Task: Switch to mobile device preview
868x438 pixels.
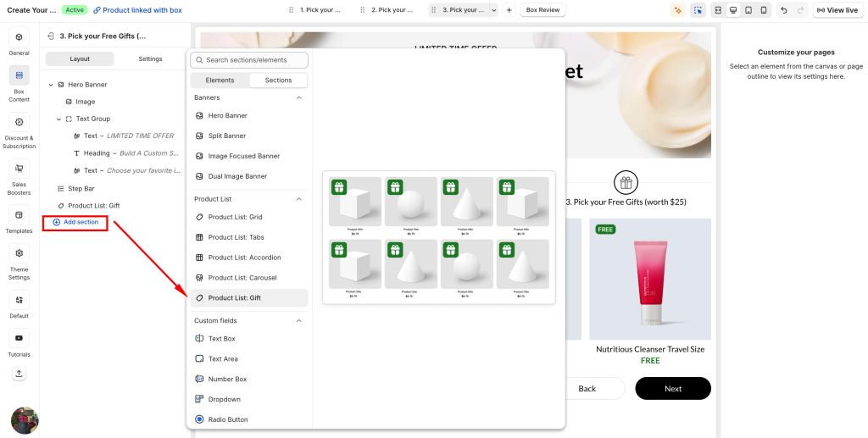Action: click(764, 10)
